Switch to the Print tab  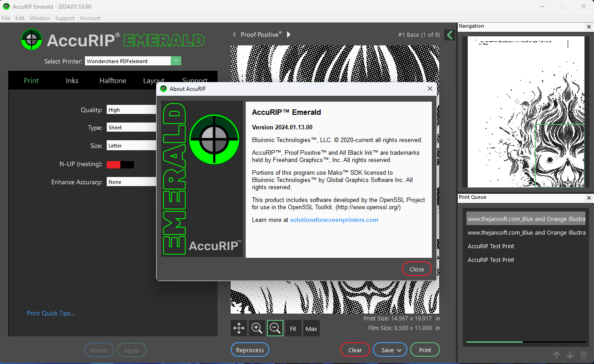[x=31, y=80]
